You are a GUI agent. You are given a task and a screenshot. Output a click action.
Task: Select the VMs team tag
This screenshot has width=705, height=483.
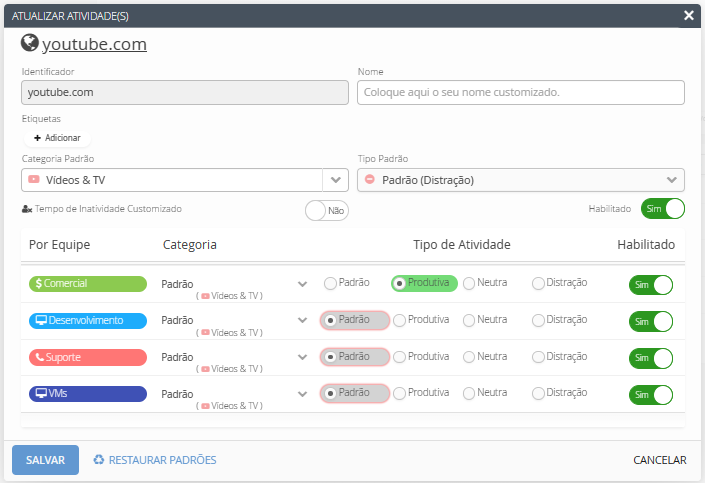tap(88, 394)
